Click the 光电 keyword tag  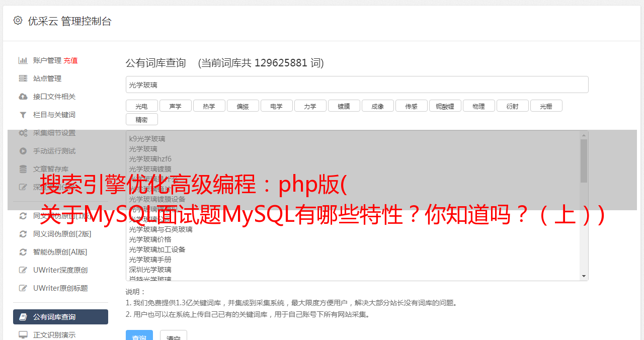coord(141,106)
